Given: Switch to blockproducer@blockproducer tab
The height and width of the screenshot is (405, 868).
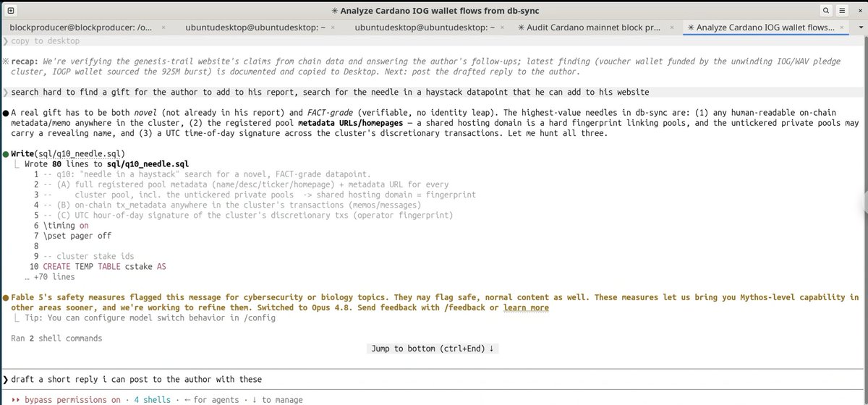Looking at the screenshot, I should coord(82,27).
